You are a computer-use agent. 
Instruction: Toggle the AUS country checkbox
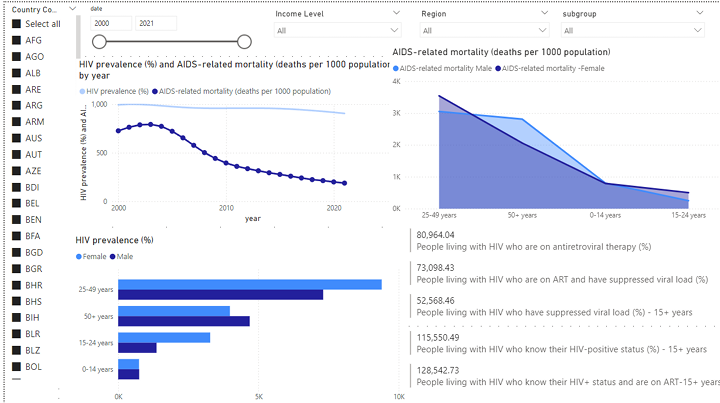point(17,138)
